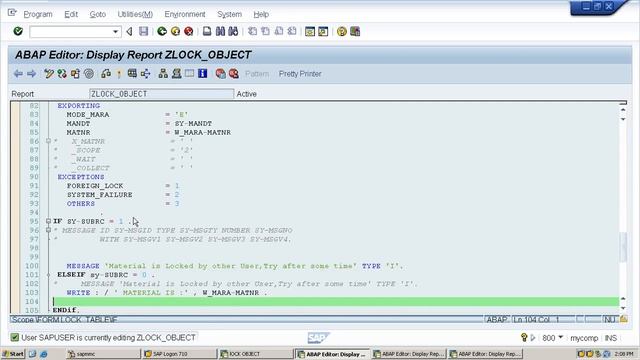Click the green Enter checkmark icon
Screen dimensions: 640x360
click(x=18, y=31)
